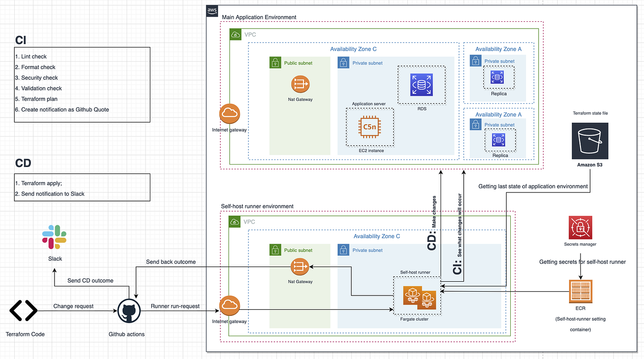Viewport: 644px width, 359px height.
Task: Select the Public subnet icon in the main VPC
Action: coord(276,63)
